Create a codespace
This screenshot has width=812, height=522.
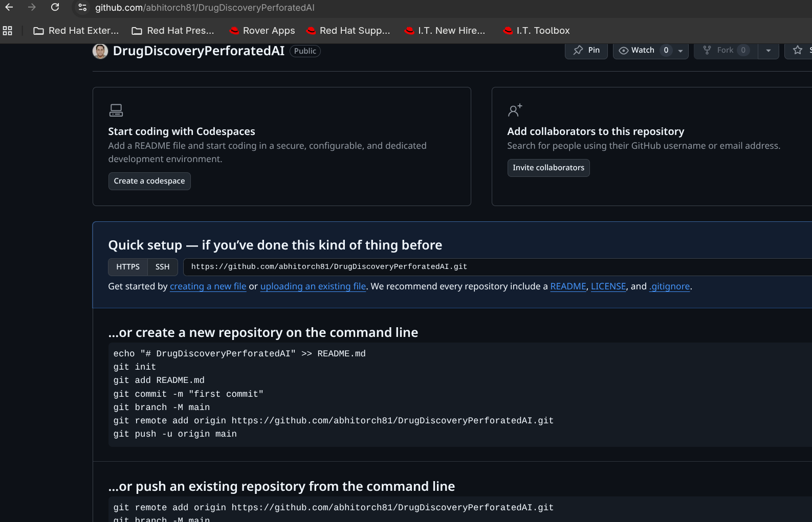click(149, 181)
